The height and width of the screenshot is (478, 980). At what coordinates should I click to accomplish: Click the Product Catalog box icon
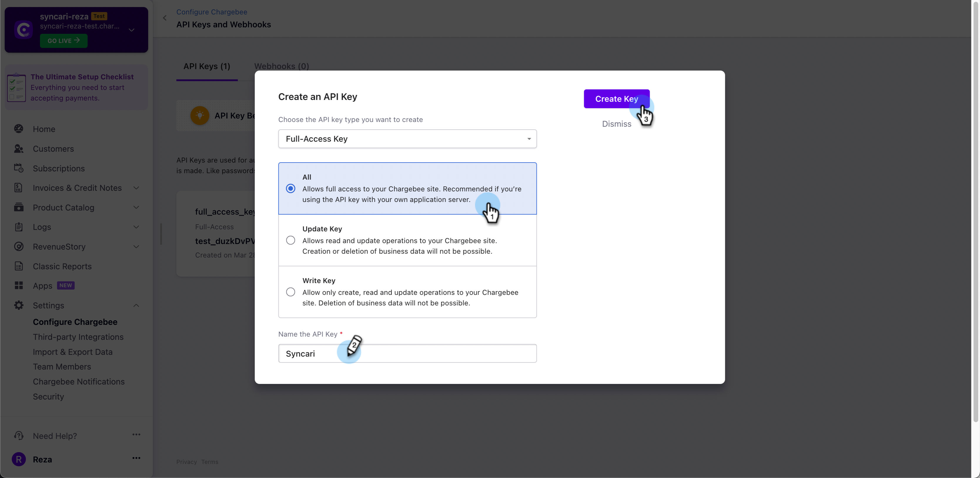coord(19,208)
